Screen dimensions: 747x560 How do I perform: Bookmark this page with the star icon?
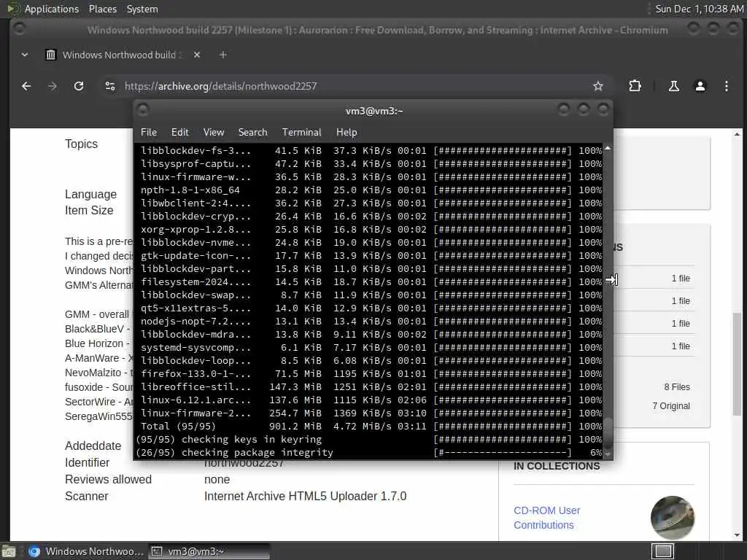pos(598,86)
